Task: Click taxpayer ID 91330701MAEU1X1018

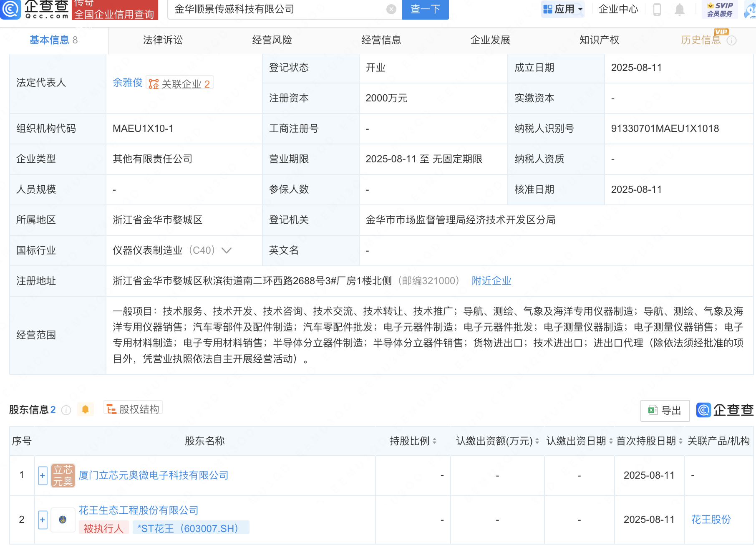Action: [665, 129]
